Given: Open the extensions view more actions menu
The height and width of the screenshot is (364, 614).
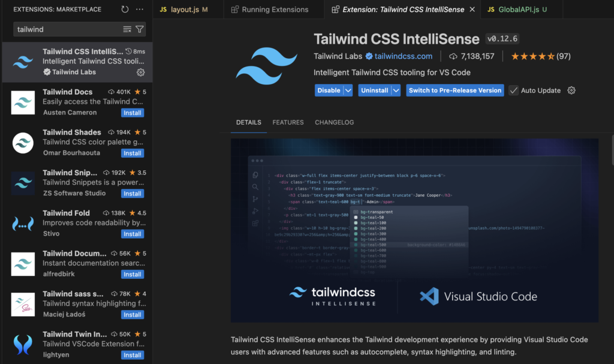Looking at the screenshot, I should [140, 10].
